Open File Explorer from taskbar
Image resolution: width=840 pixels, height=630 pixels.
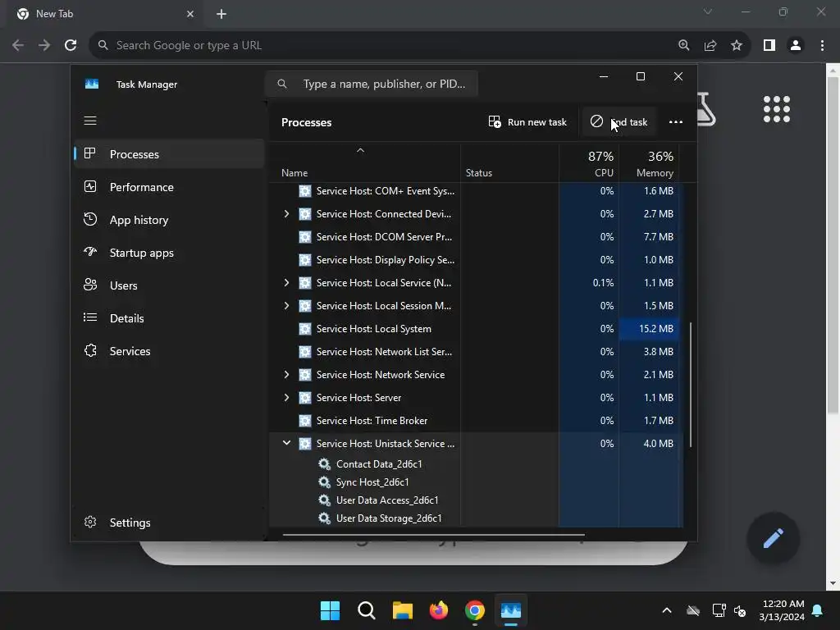[x=402, y=610]
